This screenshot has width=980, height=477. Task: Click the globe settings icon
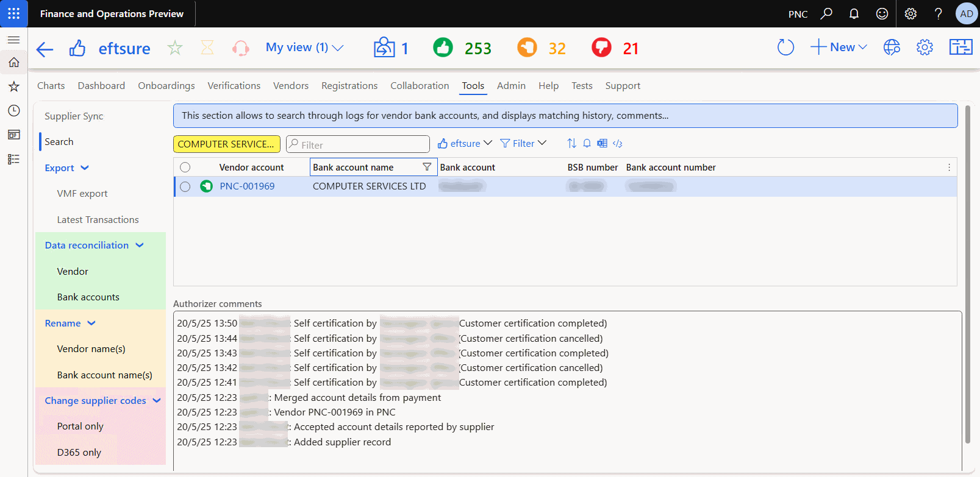click(x=892, y=47)
